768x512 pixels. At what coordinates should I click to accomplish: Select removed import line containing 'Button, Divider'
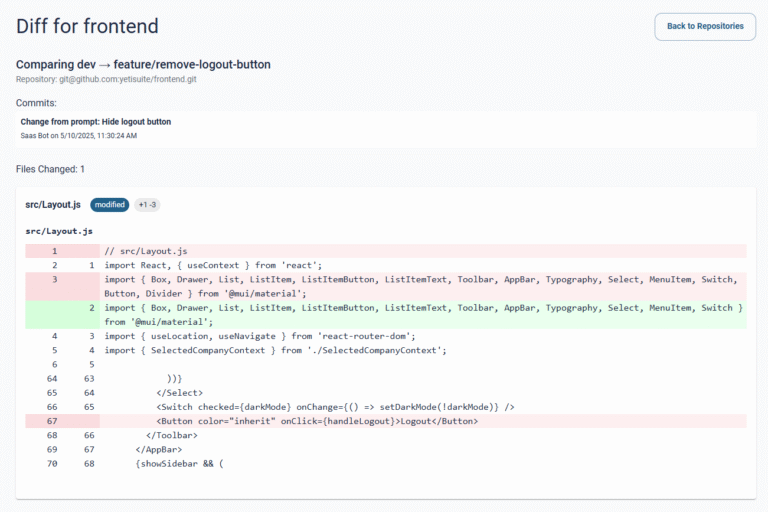tap(386, 287)
